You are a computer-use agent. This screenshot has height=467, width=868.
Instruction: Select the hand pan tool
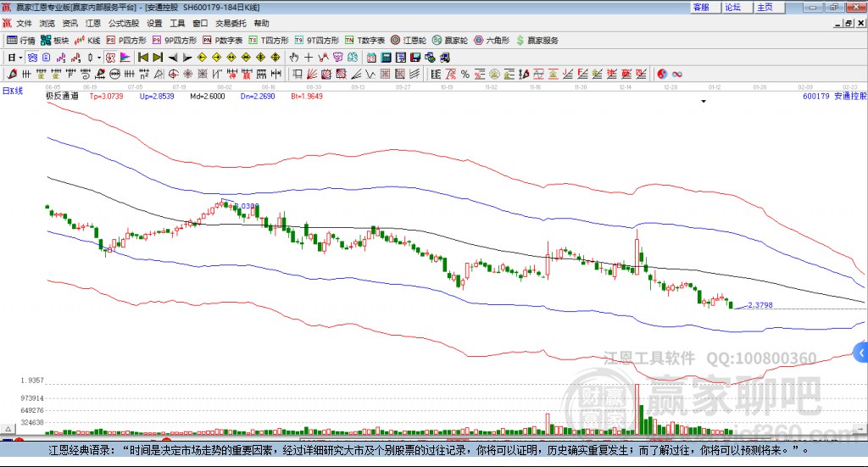click(x=294, y=57)
